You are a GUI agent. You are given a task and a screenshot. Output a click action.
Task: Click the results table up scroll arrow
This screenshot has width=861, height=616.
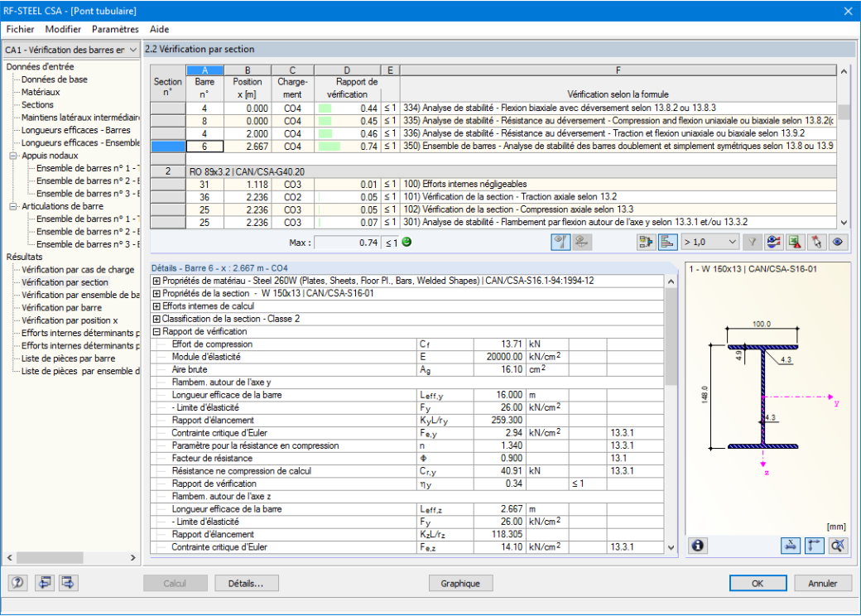point(844,71)
